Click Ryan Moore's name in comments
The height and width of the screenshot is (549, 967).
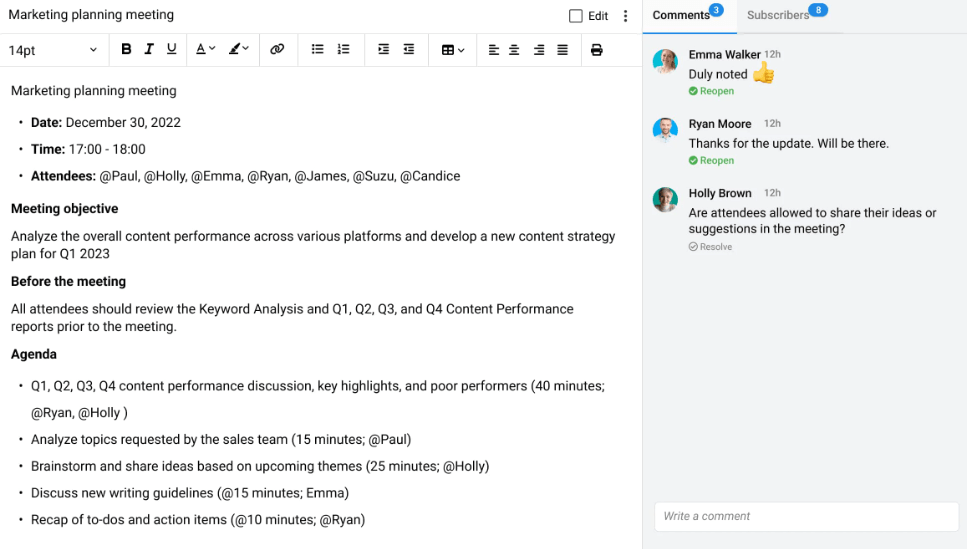[x=720, y=124]
